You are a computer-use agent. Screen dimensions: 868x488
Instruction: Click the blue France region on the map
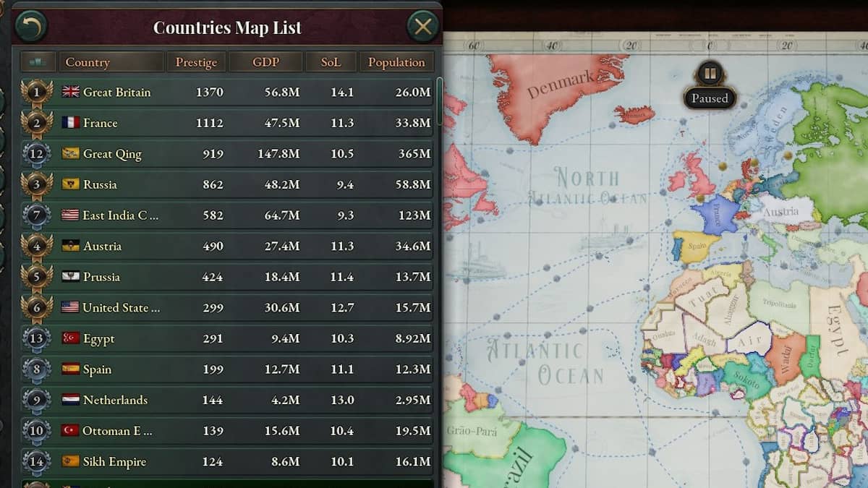pos(715,215)
